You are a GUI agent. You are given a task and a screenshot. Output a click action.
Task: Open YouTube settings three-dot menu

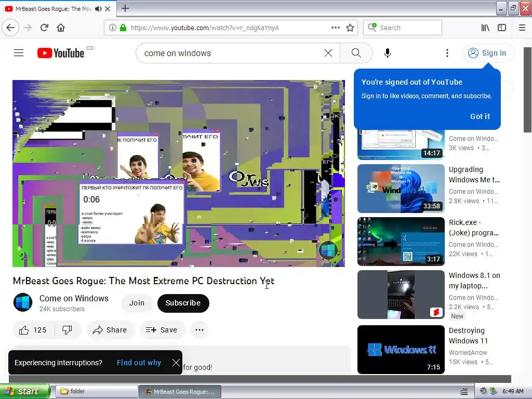pyautogui.click(x=447, y=53)
